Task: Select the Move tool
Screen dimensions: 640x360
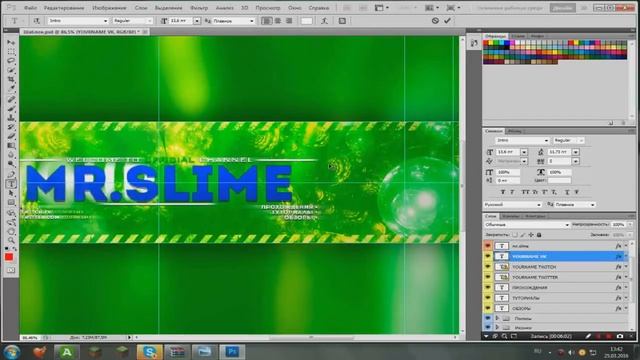Action: pos(11,42)
